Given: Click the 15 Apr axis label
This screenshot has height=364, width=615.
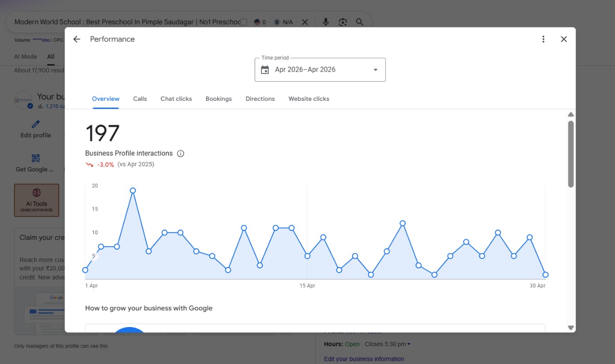Looking at the screenshot, I should tap(307, 286).
